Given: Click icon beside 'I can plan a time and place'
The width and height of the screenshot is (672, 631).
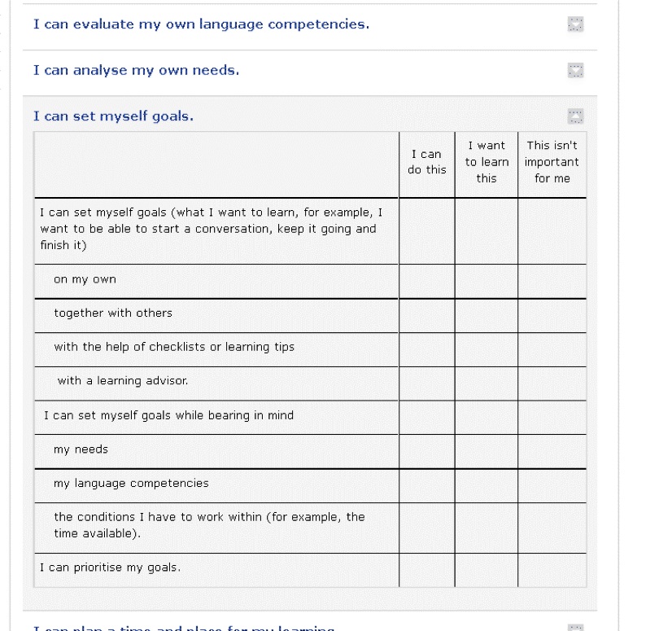Looking at the screenshot, I should [x=575, y=628].
